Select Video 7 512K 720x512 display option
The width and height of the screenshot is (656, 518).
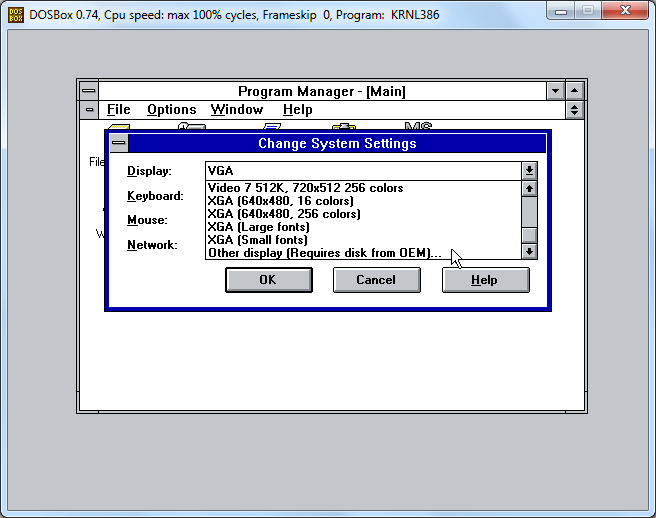(x=305, y=188)
